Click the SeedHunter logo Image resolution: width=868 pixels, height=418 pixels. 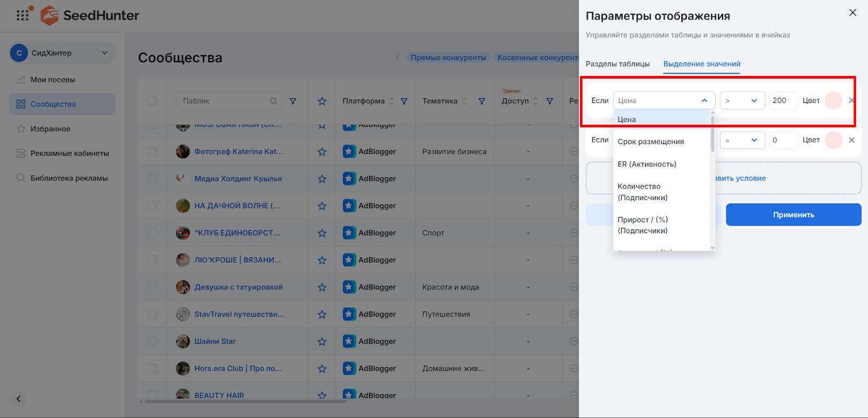click(x=90, y=15)
